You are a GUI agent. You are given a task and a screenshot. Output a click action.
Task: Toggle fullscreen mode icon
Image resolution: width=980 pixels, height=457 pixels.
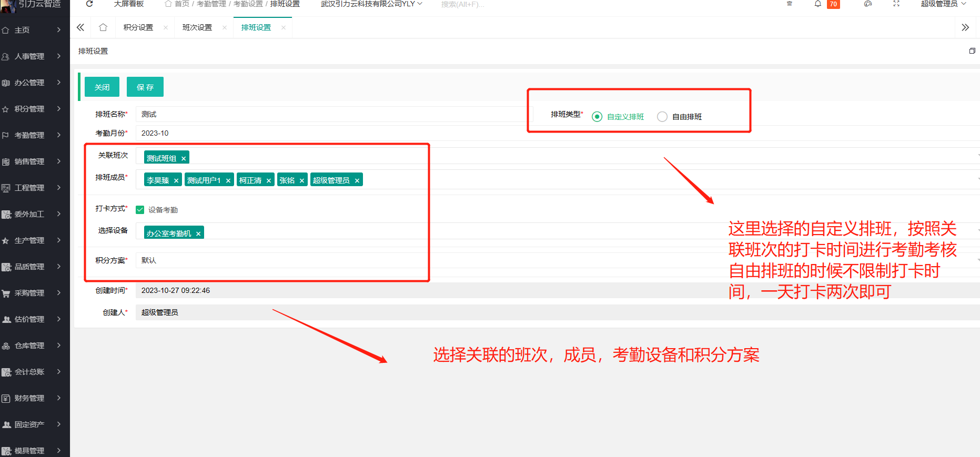896,4
